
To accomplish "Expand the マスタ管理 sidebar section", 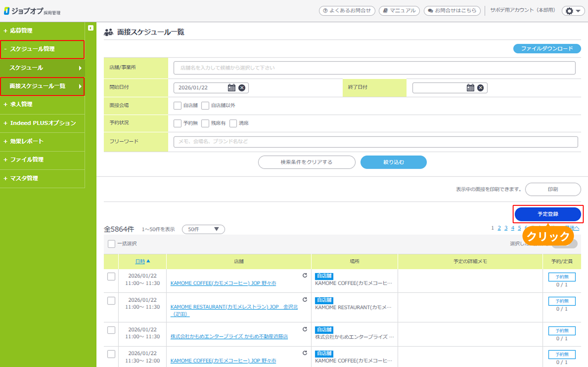I will (24, 178).
